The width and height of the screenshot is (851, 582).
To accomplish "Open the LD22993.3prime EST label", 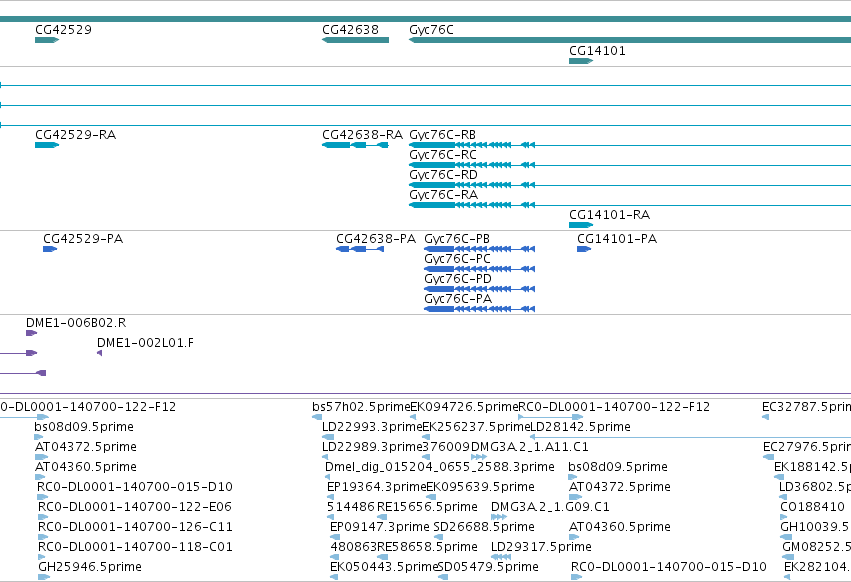I will 372,427.
